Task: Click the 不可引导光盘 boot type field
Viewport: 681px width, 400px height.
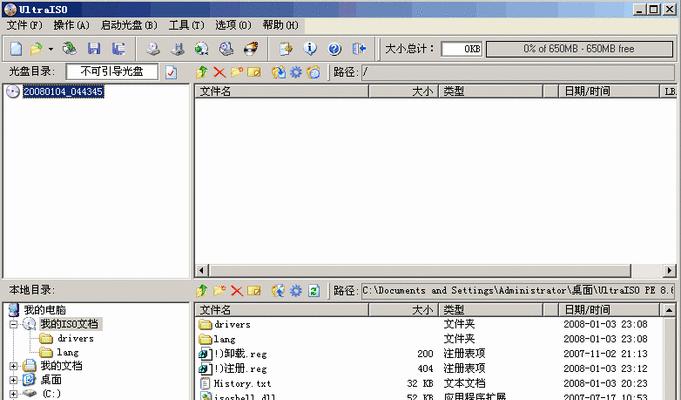Action: coord(112,71)
